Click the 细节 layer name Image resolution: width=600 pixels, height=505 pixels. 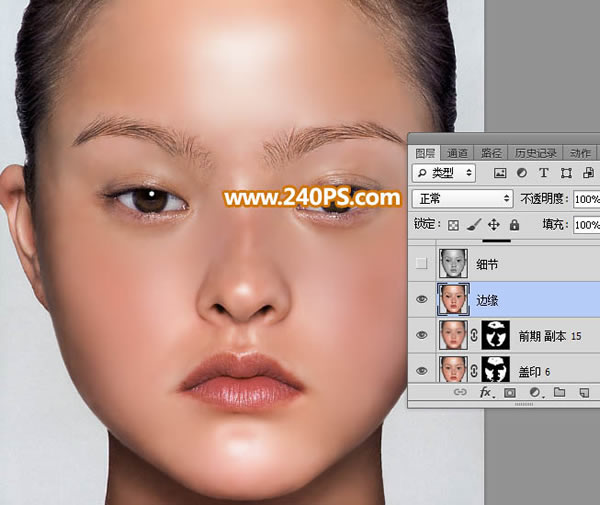tap(487, 264)
